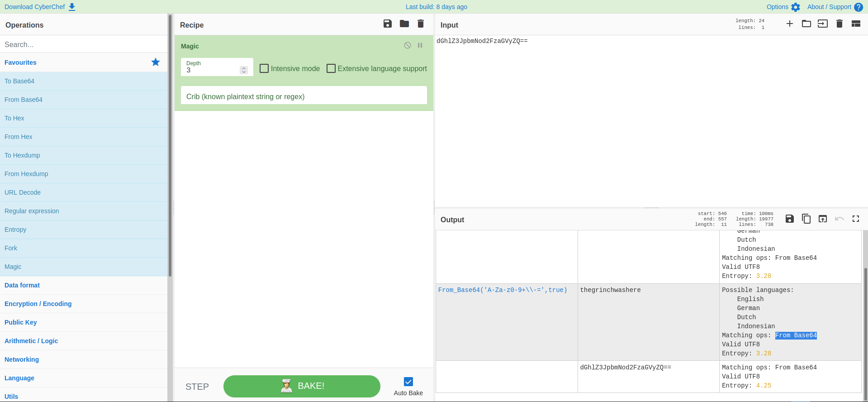Maximise the output pane

(855, 219)
